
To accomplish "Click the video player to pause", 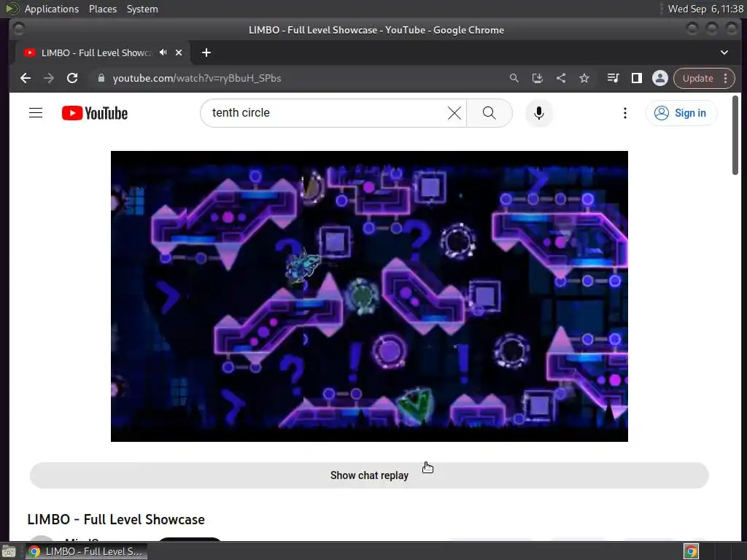I will pos(369,296).
